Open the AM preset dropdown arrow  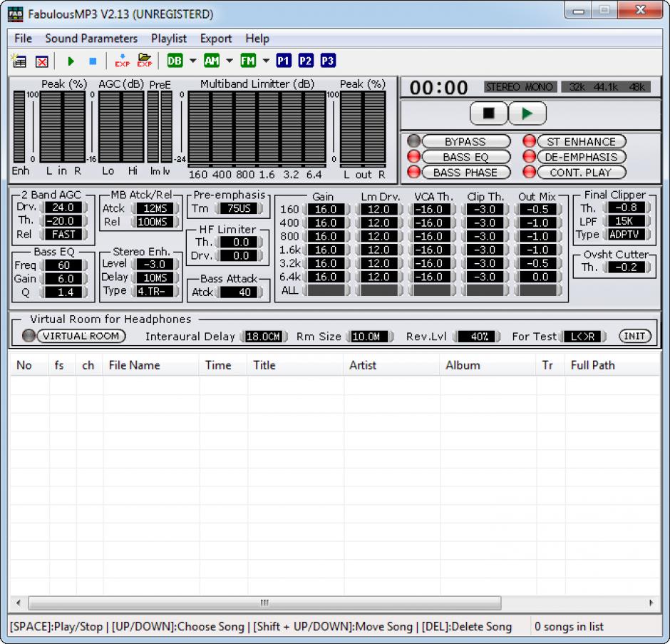coord(230,61)
